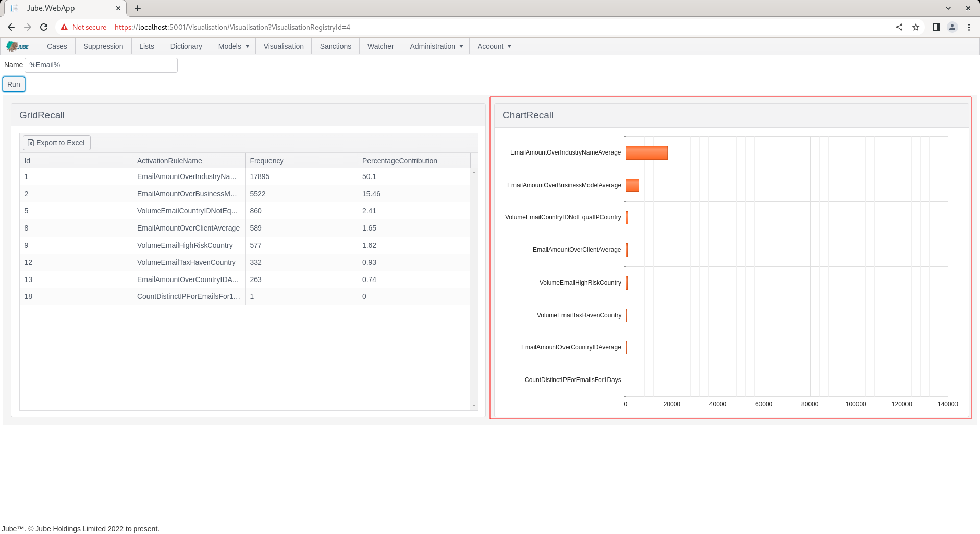
Task: Select the VolumeEmailTaxHavenCountry grid cell
Action: 189,262
